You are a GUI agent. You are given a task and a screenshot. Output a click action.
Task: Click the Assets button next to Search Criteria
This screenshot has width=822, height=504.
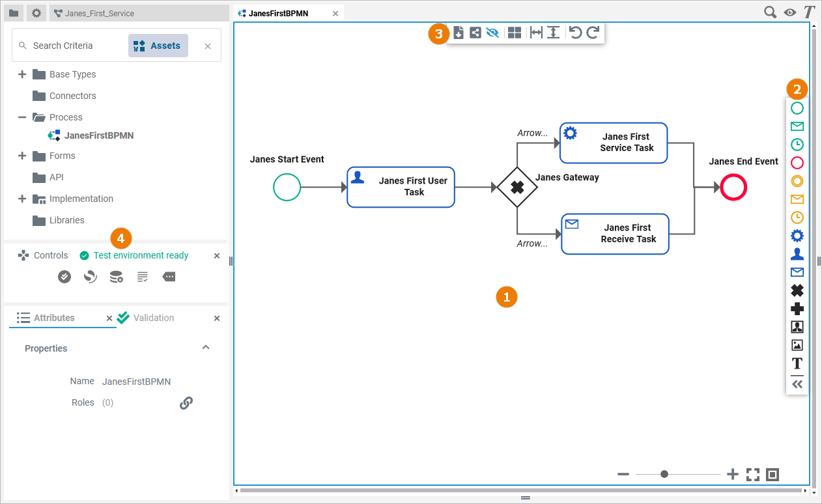click(x=158, y=45)
